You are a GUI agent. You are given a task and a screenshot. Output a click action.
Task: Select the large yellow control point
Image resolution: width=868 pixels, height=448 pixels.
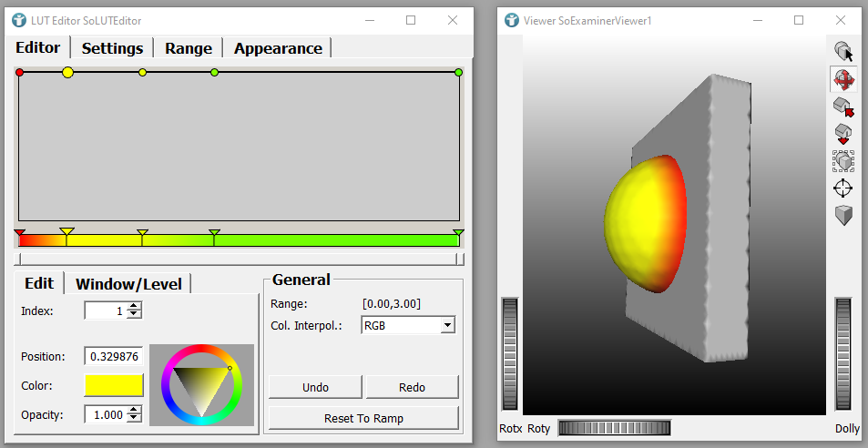67,72
